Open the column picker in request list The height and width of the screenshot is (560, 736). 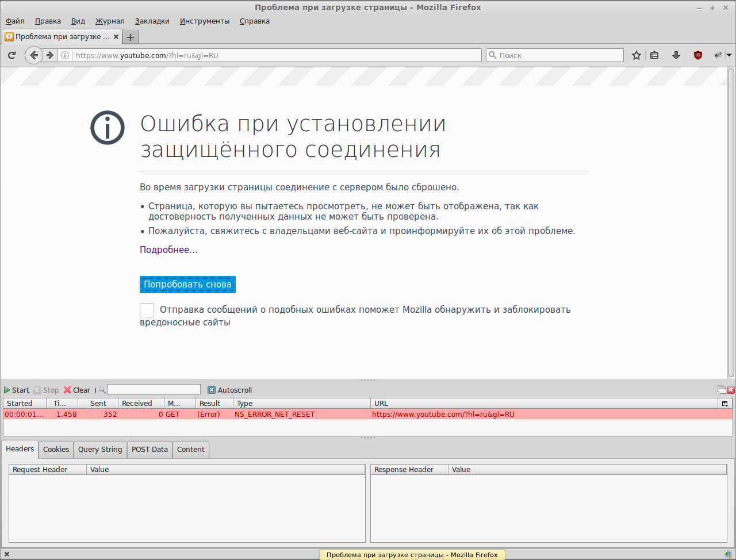coord(725,404)
